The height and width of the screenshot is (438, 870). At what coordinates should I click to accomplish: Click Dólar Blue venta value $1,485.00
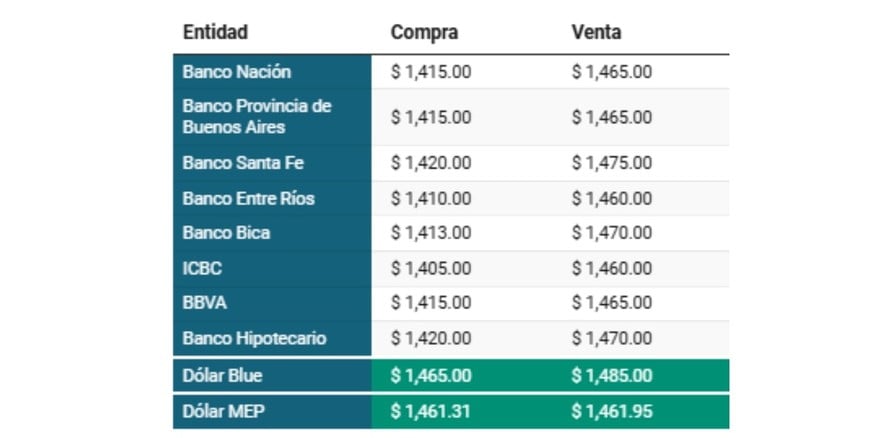pyautogui.click(x=612, y=376)
